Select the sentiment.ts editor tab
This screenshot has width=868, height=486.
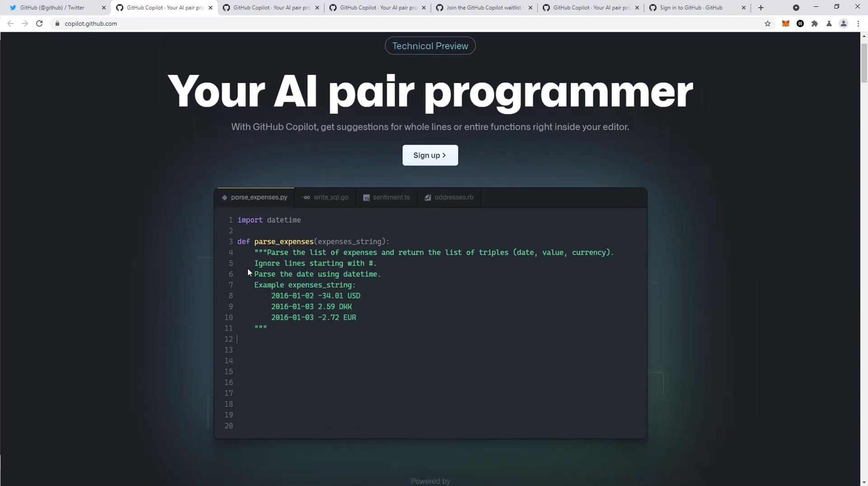coord(387,197)
